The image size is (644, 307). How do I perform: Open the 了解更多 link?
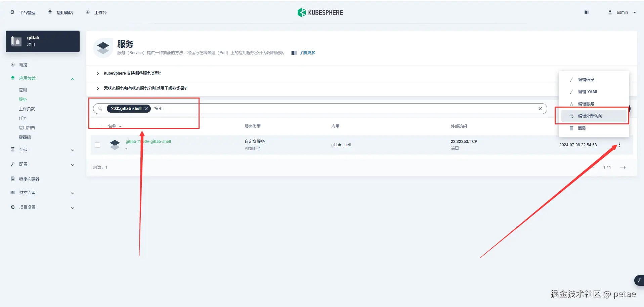pos(307,53)
